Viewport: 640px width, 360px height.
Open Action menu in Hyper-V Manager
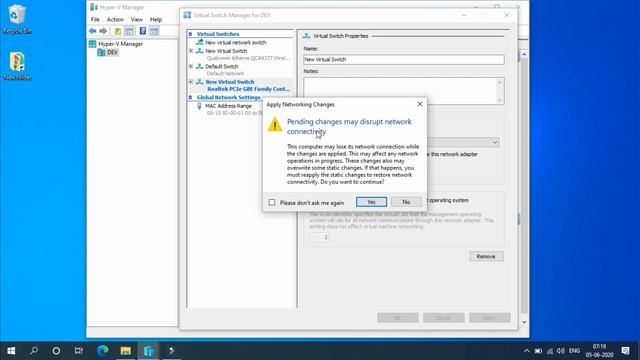click(x=115, y=19)
